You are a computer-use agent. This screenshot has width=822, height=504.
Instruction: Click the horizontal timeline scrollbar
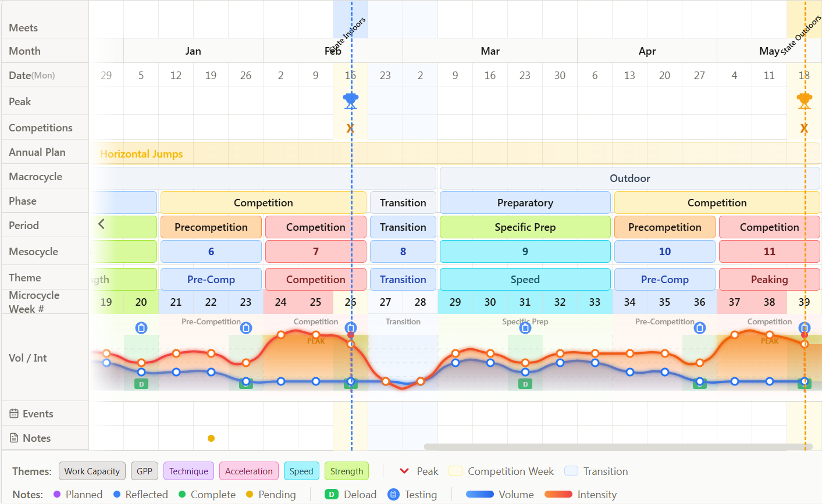pos(618,447)
